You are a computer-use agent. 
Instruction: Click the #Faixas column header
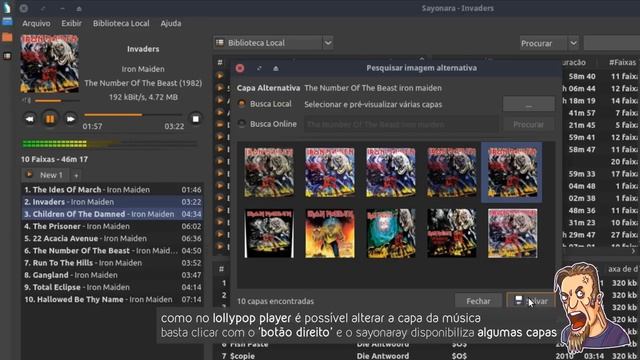(622, 62)
